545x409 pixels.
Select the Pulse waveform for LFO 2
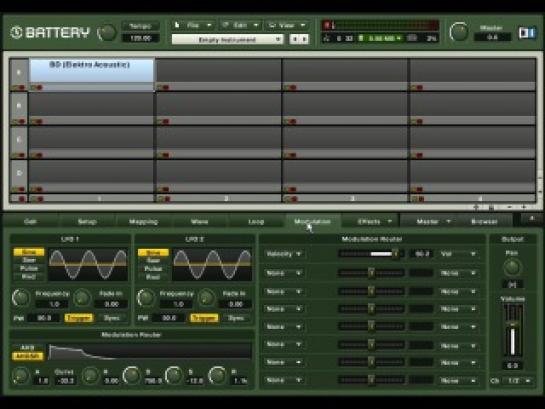click(x=153, y=269)
